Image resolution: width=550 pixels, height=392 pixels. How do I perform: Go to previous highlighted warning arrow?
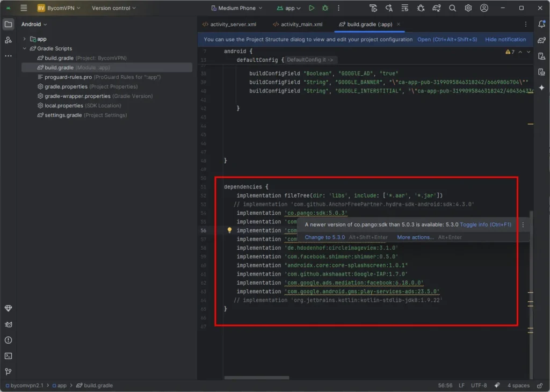pyautogui.click(x=520, y=52)
